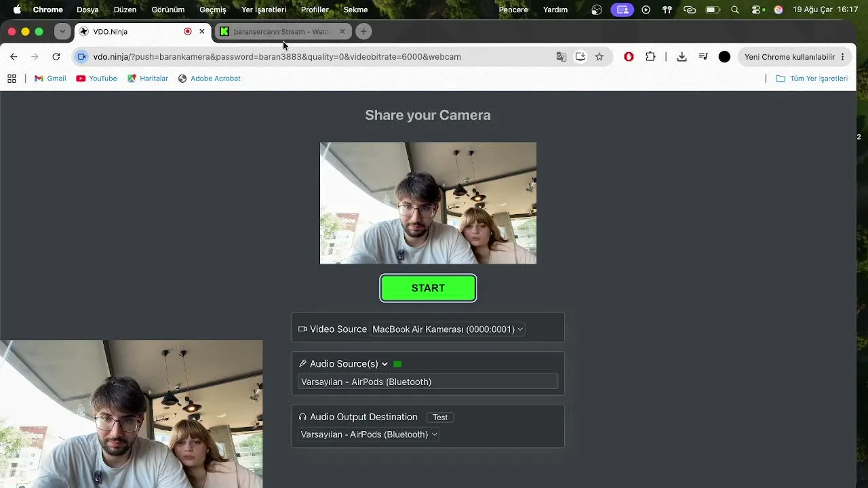Click the green audio level indicator
Image resolution: width=868 pixels, height=488 pixels.
(397, 364)
